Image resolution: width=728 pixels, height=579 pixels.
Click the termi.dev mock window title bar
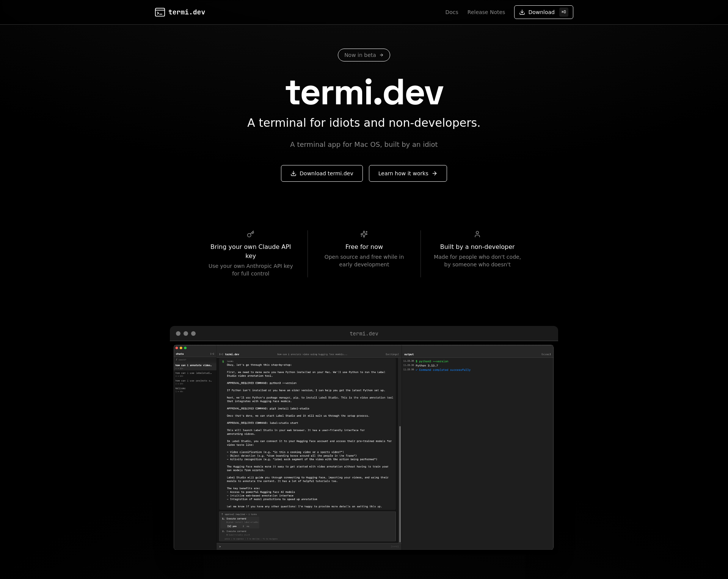pos(364,334)
